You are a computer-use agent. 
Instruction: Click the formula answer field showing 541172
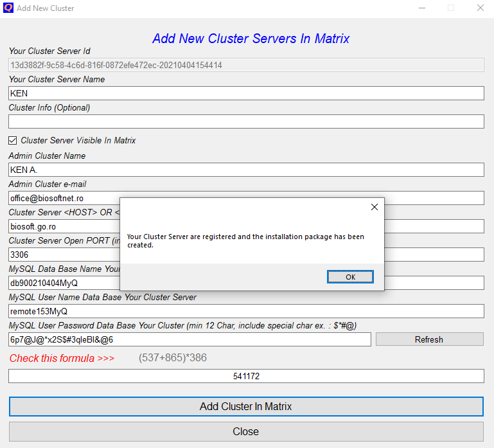(x=246, y=376)
